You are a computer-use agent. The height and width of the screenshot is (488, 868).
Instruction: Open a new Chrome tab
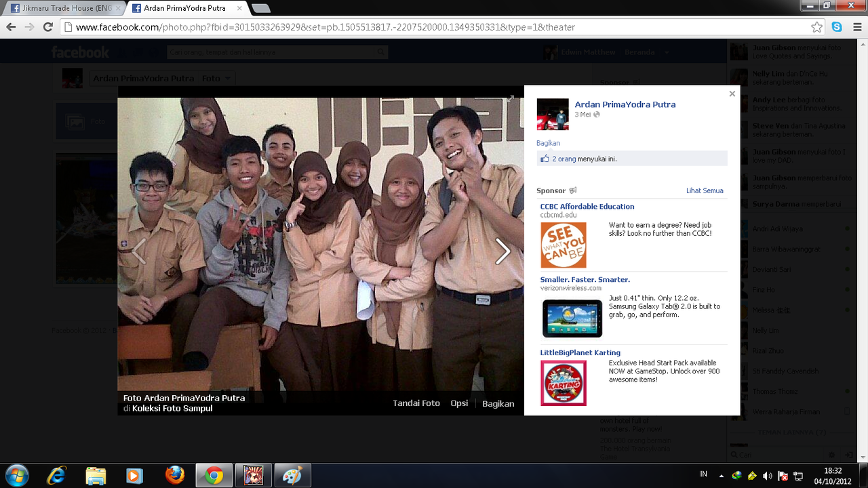(x=260, y=9)
